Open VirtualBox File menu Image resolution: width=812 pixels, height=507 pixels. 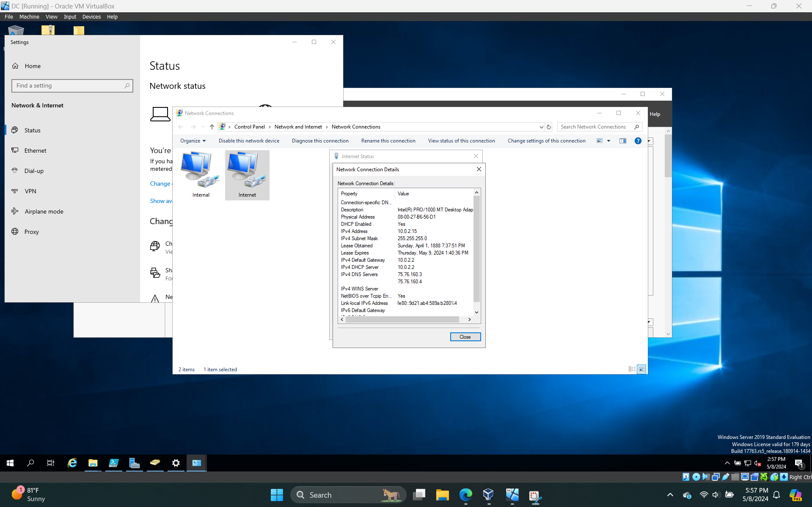pyautogui.click(x=9, y=17)
